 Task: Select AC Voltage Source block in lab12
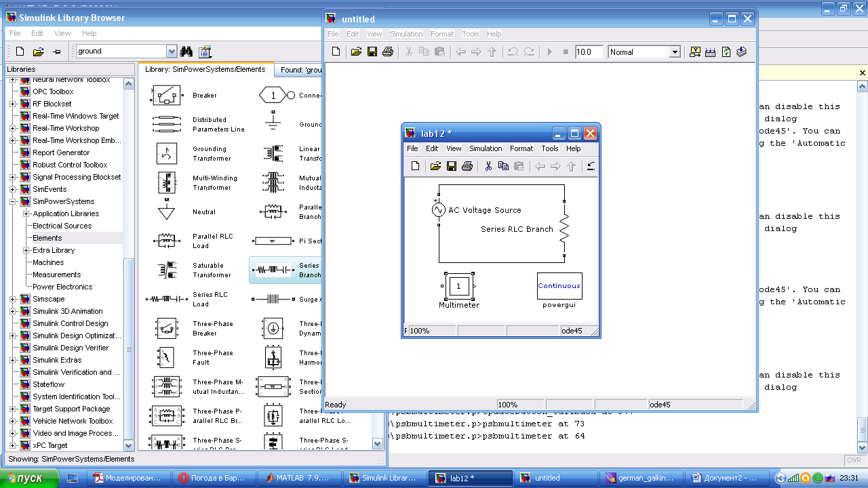439,210
